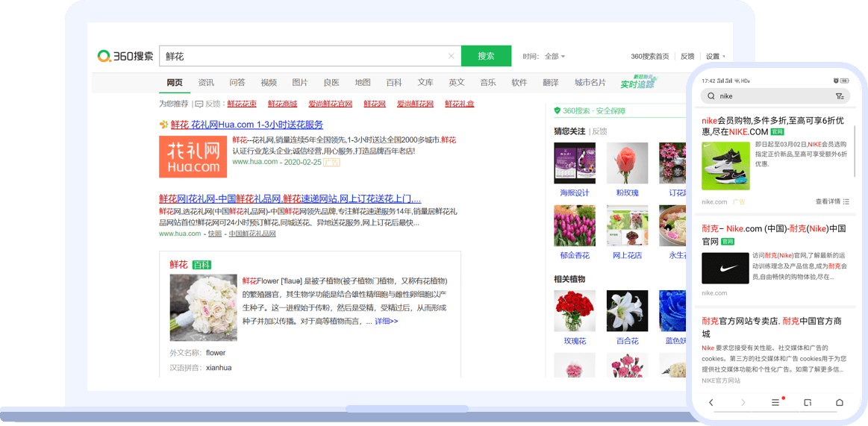Screen dimensions: 868x426
Task: Click the 反馈 link in the top-right header
Action: [687, 57]
